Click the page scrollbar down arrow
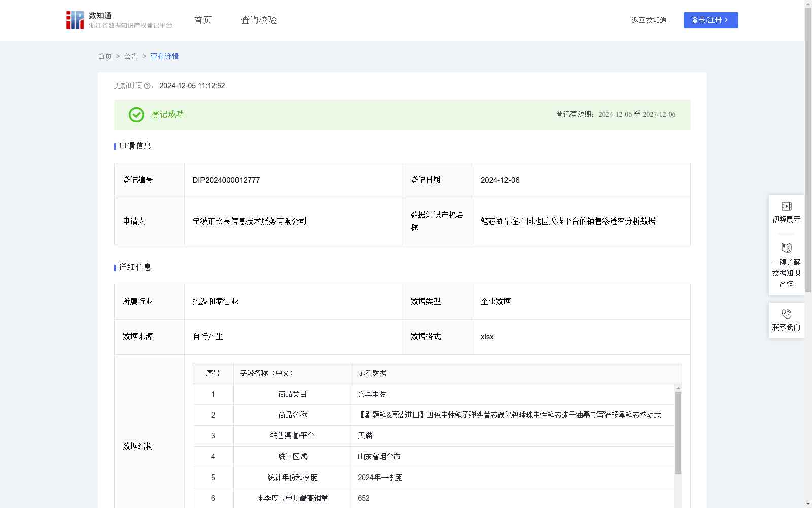This screenshot has width=812, height=508. (808, 504)
